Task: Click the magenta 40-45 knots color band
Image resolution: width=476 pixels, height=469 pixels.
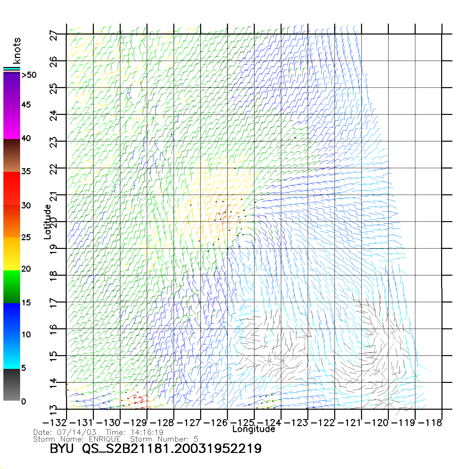Action: pyautogui.click(x=12, y=122)
